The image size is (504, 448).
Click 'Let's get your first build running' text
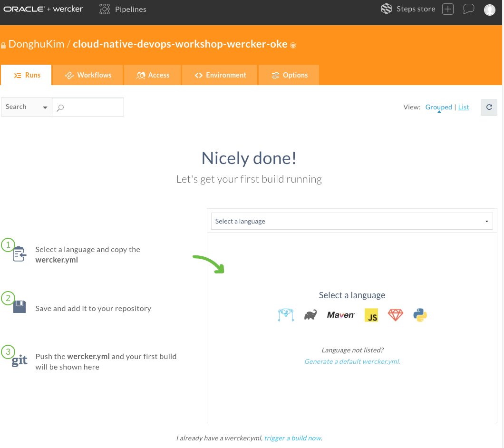click(249, 179)
